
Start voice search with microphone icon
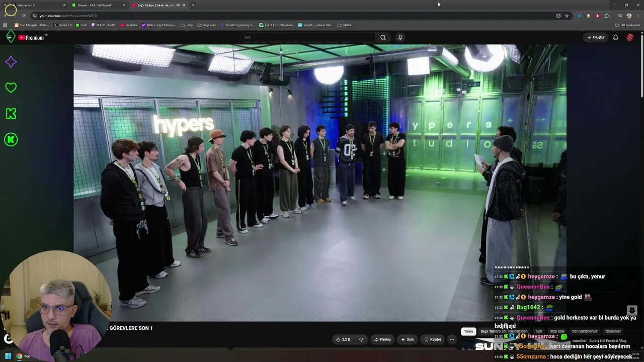400,37
